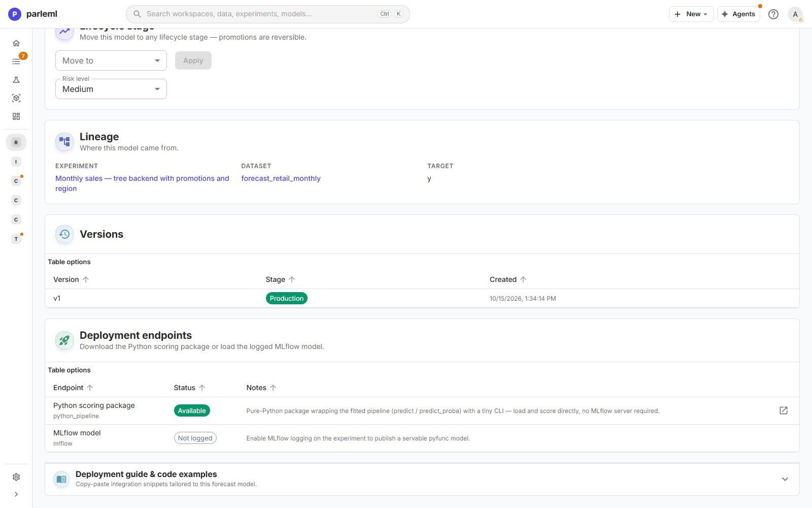The width and height of the screenshot is (812, 508).
Task: Open the Agents panel
Action: (738, 14)
